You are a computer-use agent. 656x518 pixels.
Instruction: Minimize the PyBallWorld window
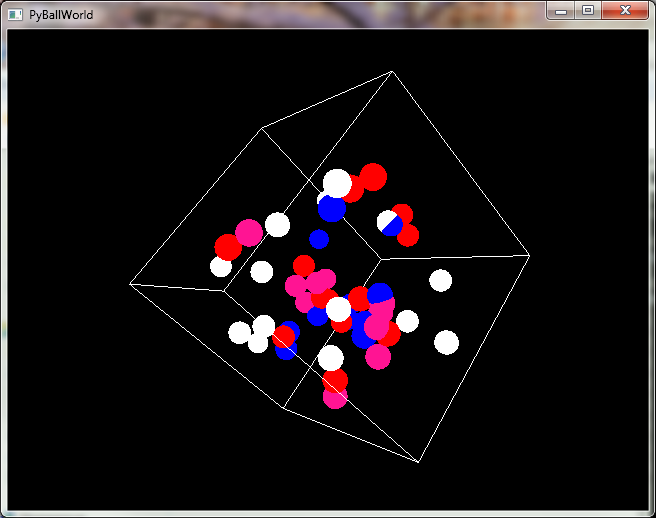561,10
